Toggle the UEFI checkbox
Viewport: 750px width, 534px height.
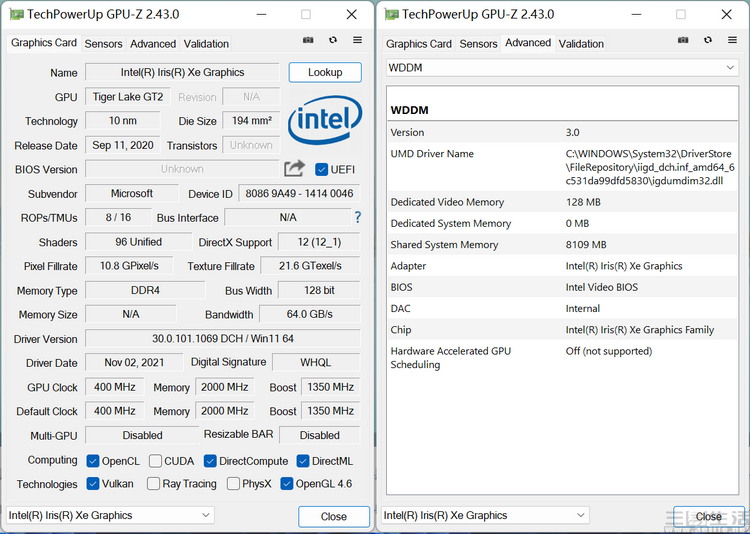(x=322, y=169)
